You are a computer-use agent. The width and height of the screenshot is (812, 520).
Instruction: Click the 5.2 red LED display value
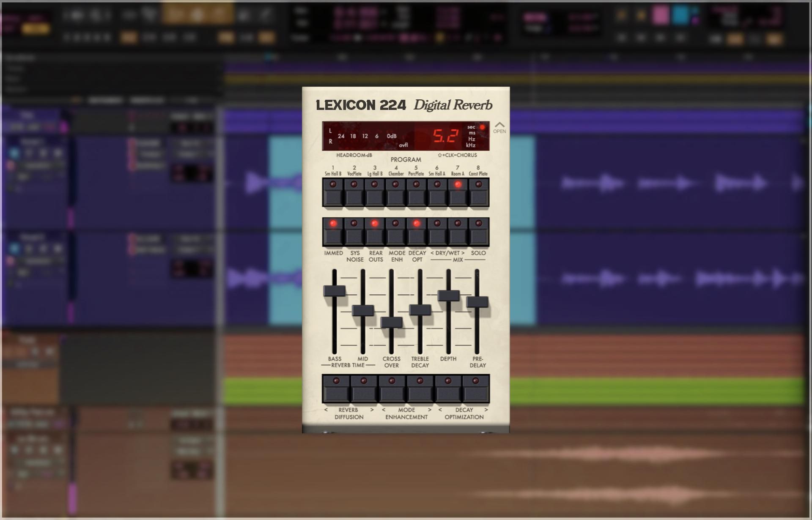point(445,136)
